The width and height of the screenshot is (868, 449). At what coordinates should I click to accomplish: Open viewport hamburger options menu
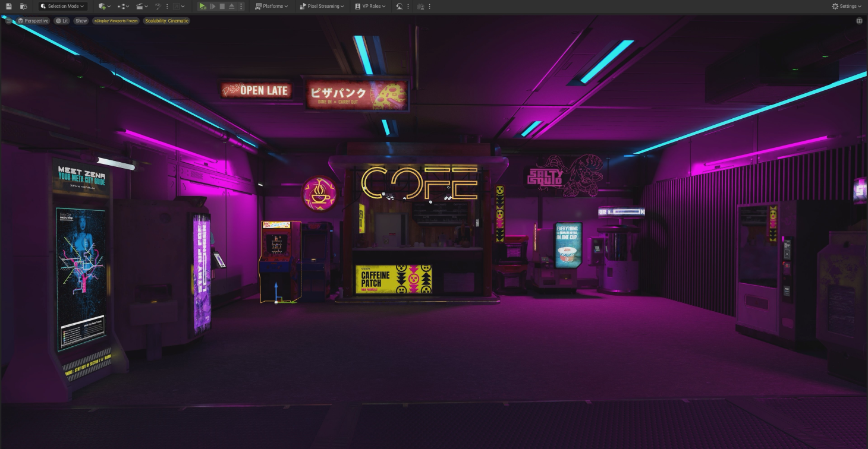tap(8, 21)
